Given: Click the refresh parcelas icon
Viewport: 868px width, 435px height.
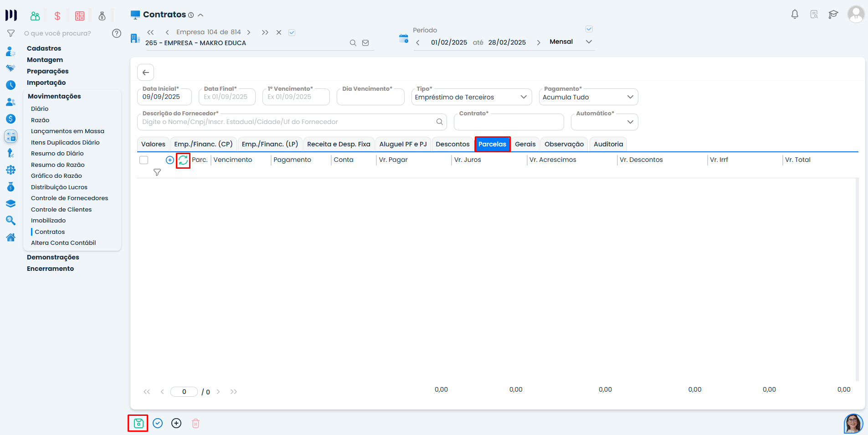Looking at the screenshot, I should (x=183, y=160).
